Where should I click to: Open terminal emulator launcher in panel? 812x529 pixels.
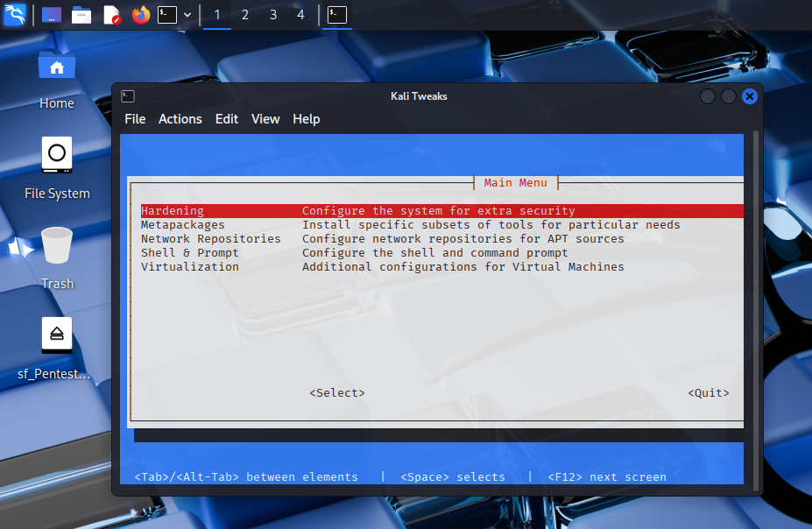[x=167, y=15]
